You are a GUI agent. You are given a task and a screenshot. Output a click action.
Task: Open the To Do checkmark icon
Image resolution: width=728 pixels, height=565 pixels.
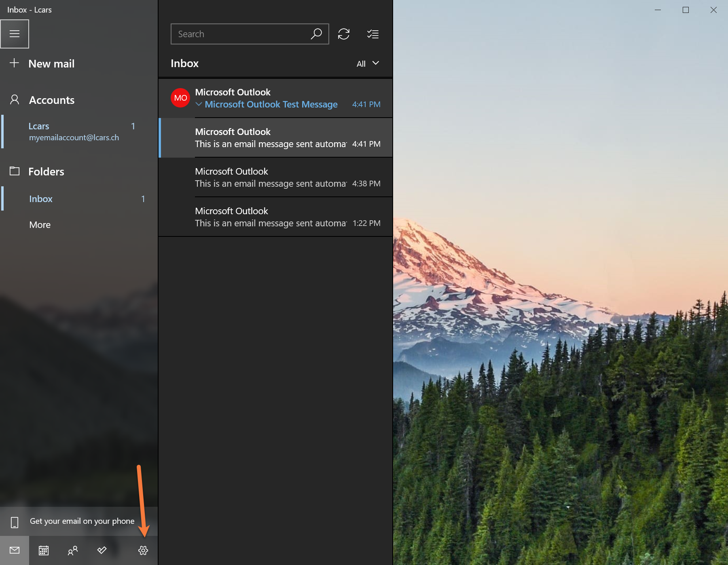pos(102,550)
